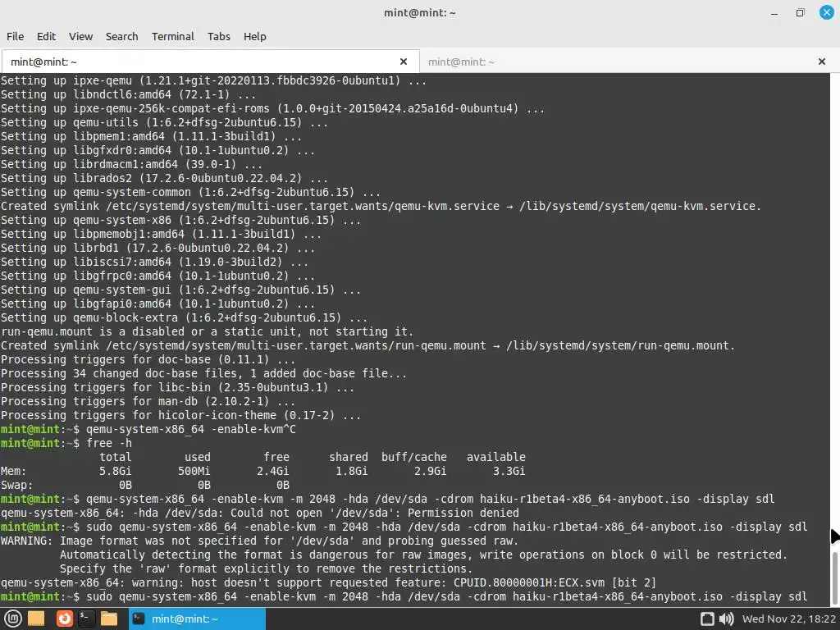Click the 'host doesn't support requested feature' warning
Screen dimensions: 840x630
[328, 582]
